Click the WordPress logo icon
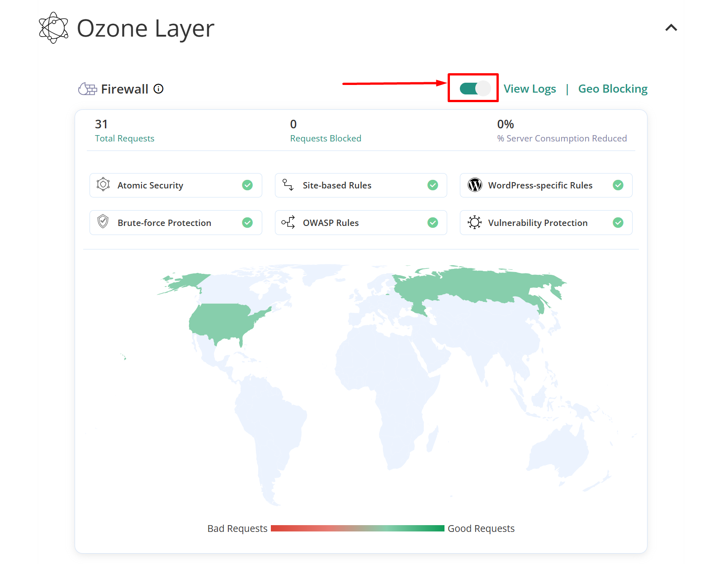The height and width of the screenshot is (564, 728). tap(475, 185)
